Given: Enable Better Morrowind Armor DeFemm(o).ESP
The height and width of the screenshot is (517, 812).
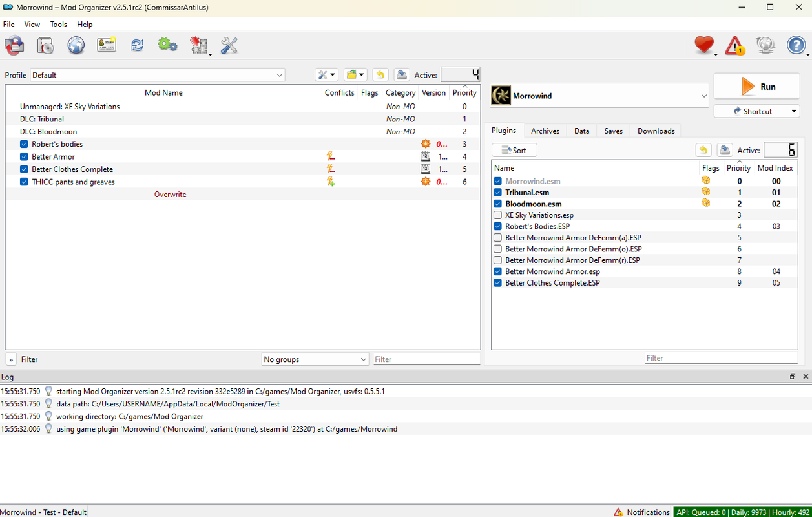Looking at the screenshot, I should [x=497, y=249].
